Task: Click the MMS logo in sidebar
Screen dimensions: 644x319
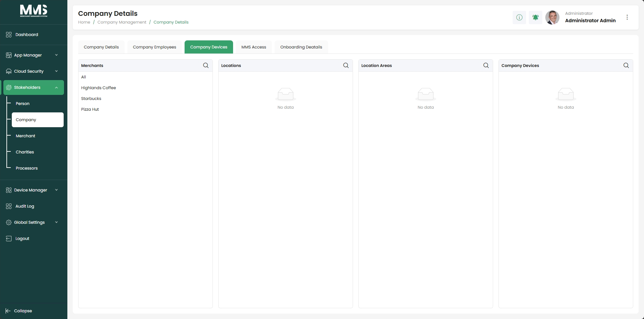Action: coord(34,11)
